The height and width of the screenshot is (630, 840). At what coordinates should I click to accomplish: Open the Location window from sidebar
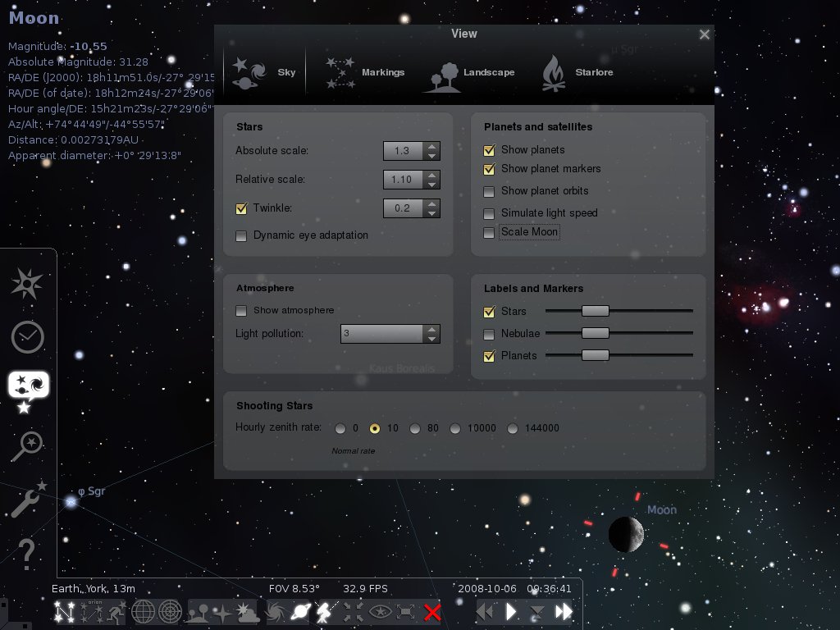pyautogui.click(x=26, y=284)
